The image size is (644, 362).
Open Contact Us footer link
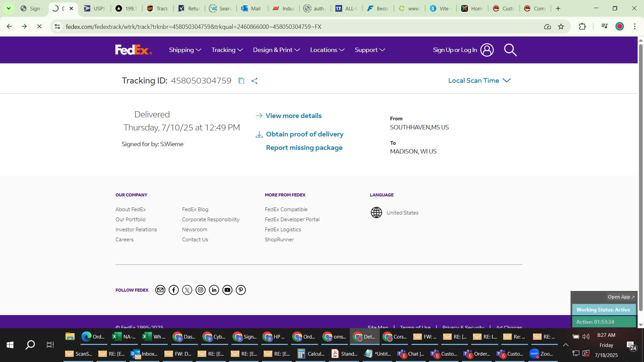[195, 239]
